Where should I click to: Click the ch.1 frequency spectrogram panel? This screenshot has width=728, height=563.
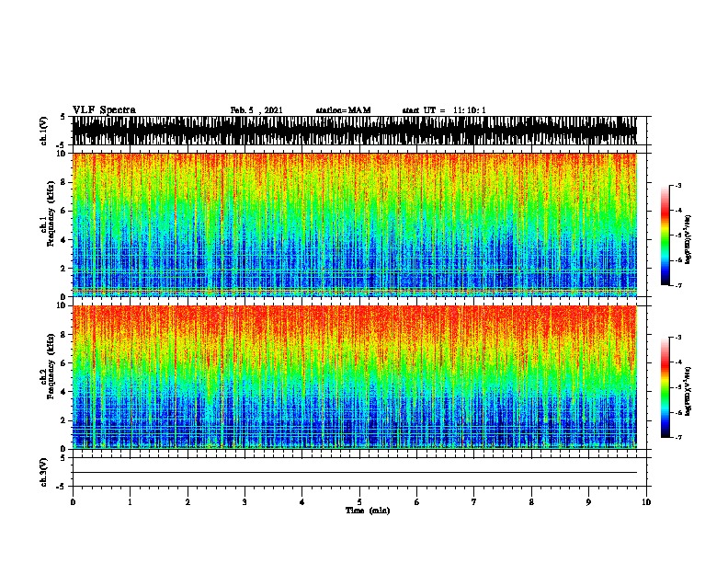click(355, 224)
